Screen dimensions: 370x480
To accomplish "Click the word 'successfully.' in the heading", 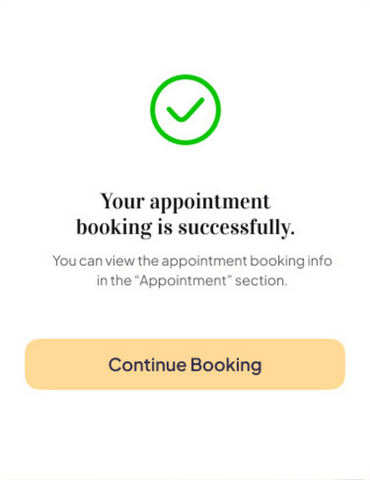I will tap(236, 228).
